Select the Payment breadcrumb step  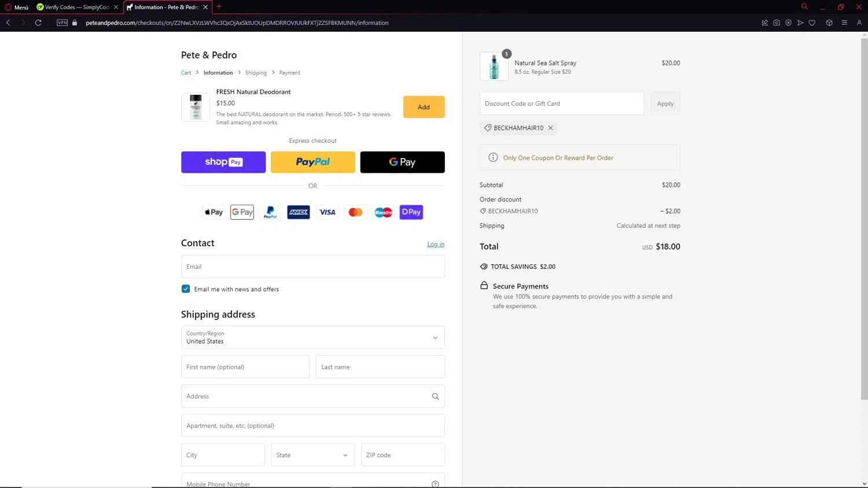pos(289,73)
